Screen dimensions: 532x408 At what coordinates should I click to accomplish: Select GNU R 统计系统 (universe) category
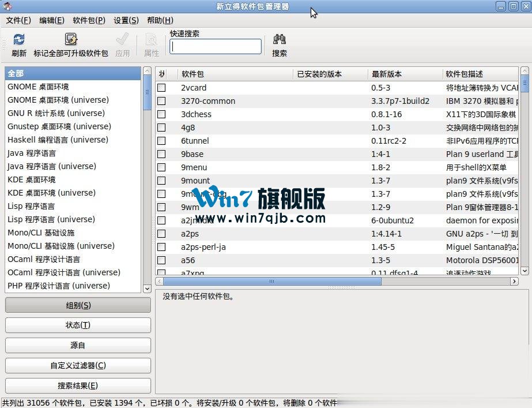point(73,113)
